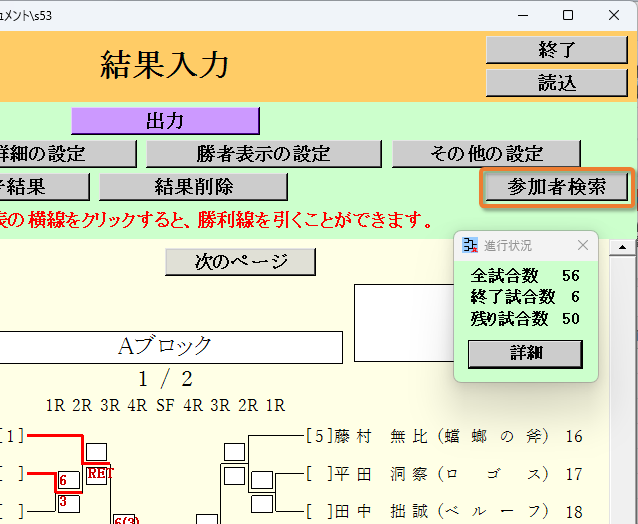Image resolution: width=638 pixels, height=524 pixels.
Task: Maximize the application window
Action: pyautogui.click(x=568, y=15)
